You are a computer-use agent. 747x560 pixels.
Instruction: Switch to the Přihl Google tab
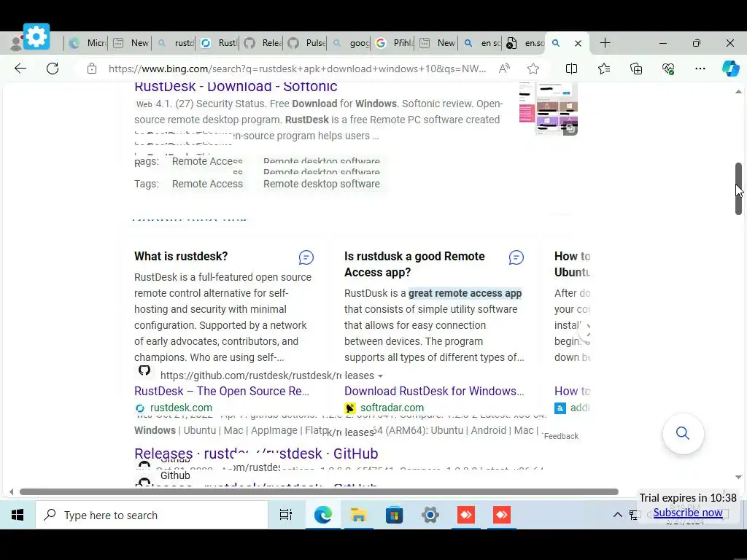[x=395, y=43]
